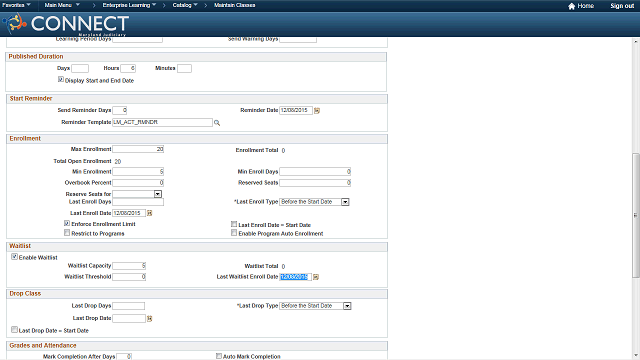This screenshot has width=640, height=360.
Task: Click the scrollbar down arrow
Action: (x=636, y=356)
